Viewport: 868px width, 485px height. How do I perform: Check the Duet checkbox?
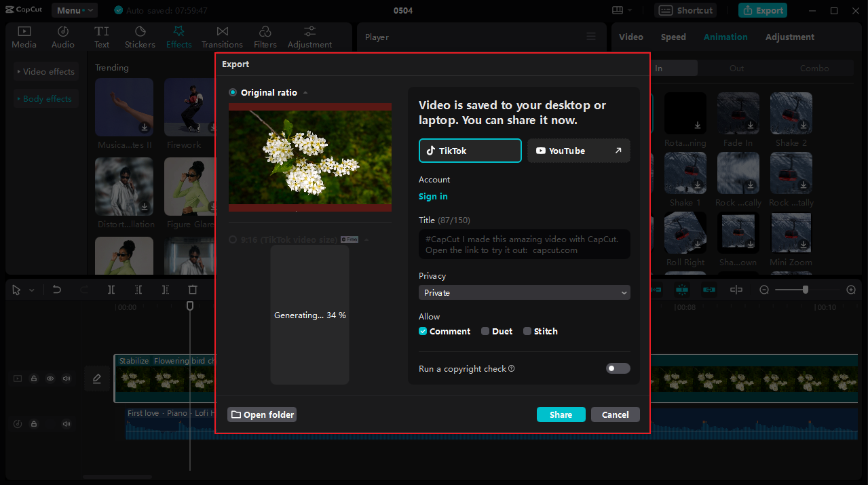coord(485,331)
